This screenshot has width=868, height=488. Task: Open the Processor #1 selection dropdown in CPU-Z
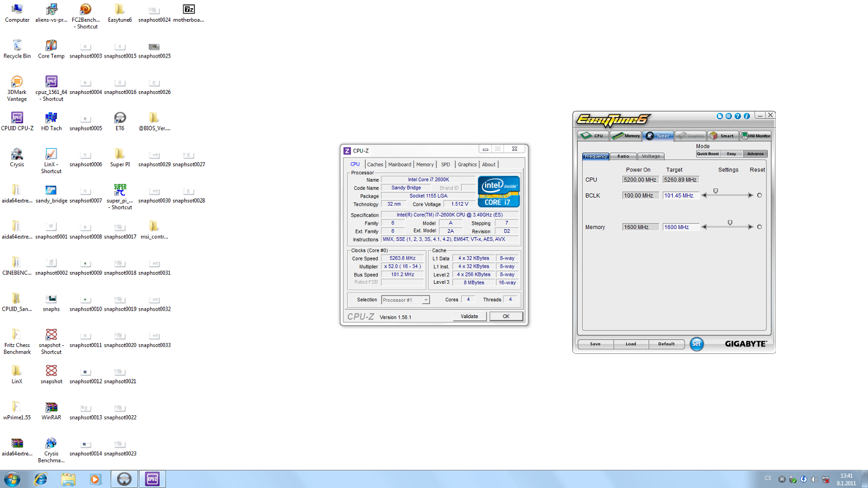point(405,300)
